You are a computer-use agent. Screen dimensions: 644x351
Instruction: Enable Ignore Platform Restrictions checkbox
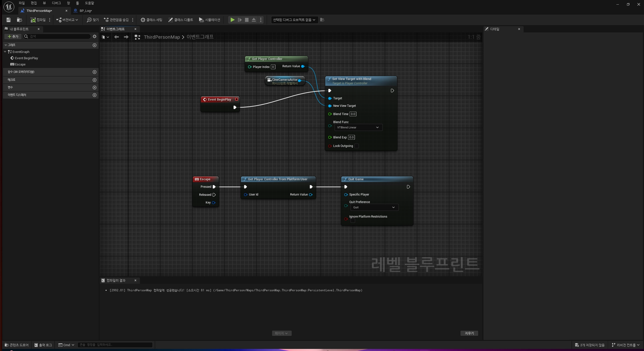353,221
